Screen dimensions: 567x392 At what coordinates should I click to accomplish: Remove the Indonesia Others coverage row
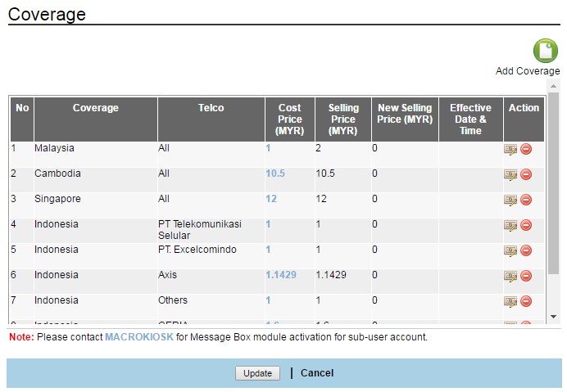click(x=526, y=301)
